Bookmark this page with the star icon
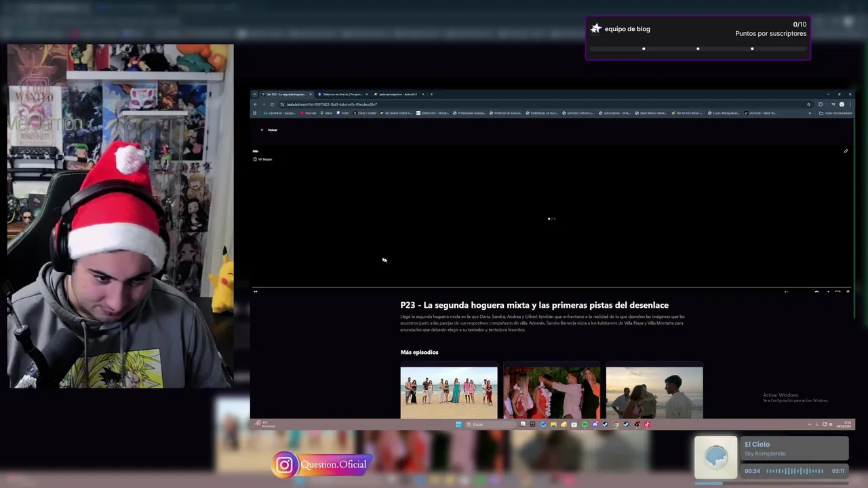The height and width of the screenshot is (488, 868). coord(808,104)
